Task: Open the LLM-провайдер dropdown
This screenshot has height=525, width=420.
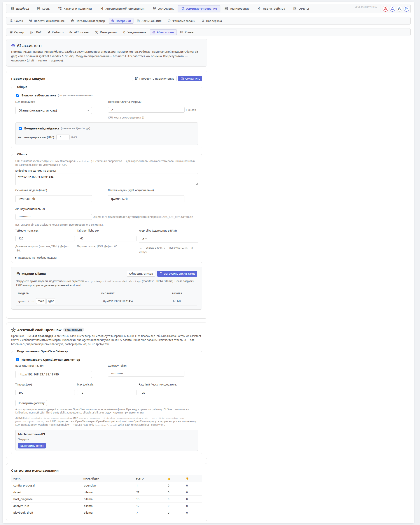Action: [x=54, y=110]
